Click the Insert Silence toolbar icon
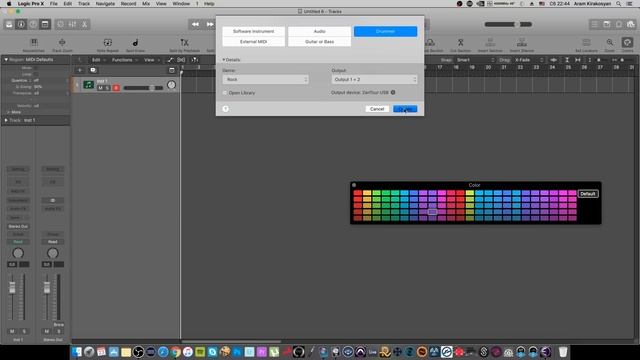Screen dimensions: 640x360 click(x=522, y=42)
